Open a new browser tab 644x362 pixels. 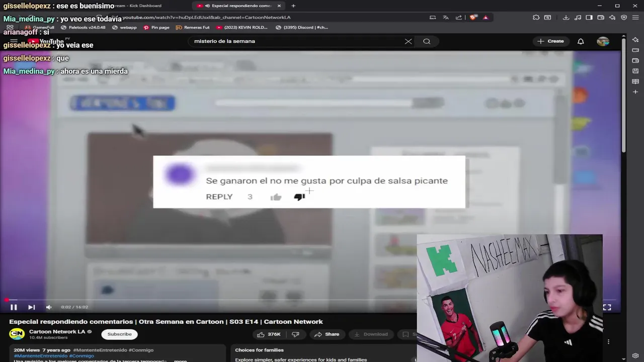[x=293, y=6]
